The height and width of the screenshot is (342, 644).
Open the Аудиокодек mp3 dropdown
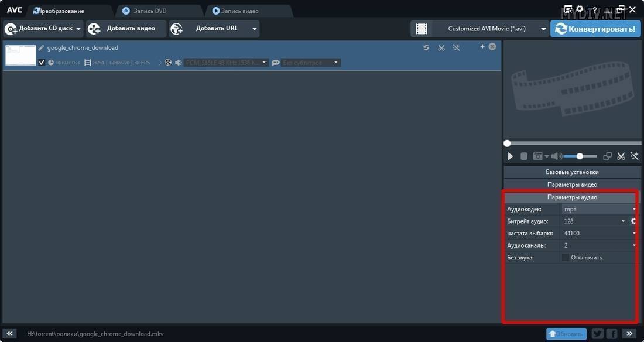(599, 209)
